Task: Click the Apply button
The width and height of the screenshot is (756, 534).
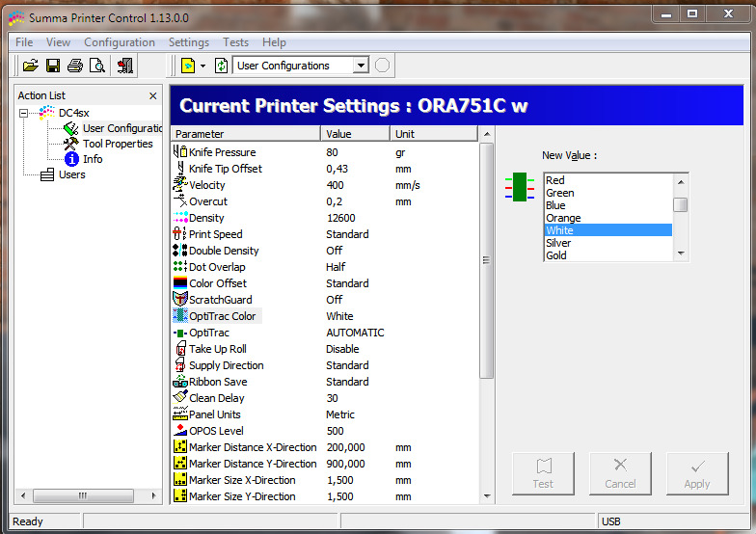Action: 697,474
